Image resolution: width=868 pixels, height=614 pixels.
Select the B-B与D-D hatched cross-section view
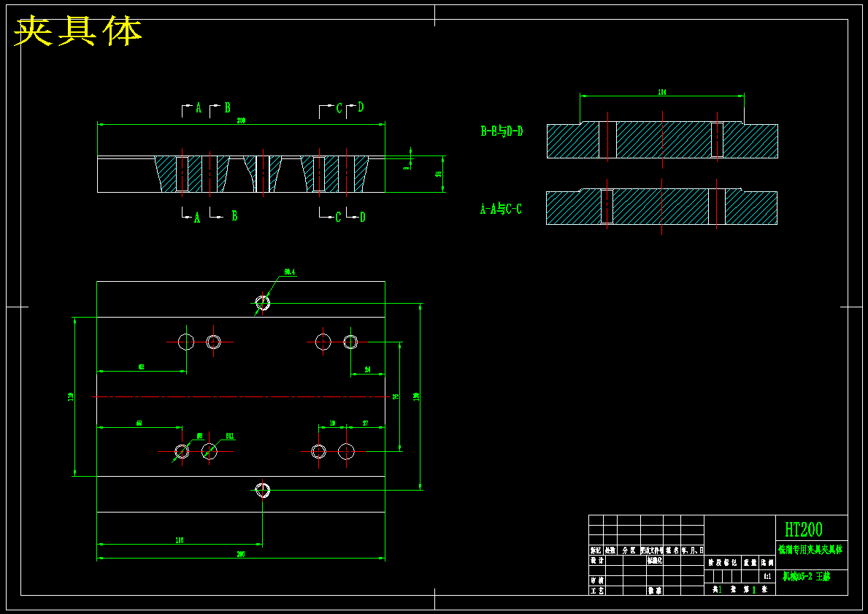click(662, 141)
